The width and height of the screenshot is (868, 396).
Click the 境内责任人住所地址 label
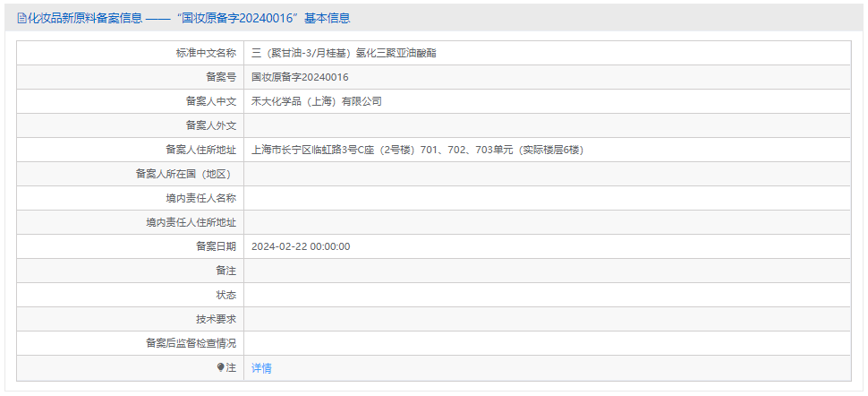(191, 222)
